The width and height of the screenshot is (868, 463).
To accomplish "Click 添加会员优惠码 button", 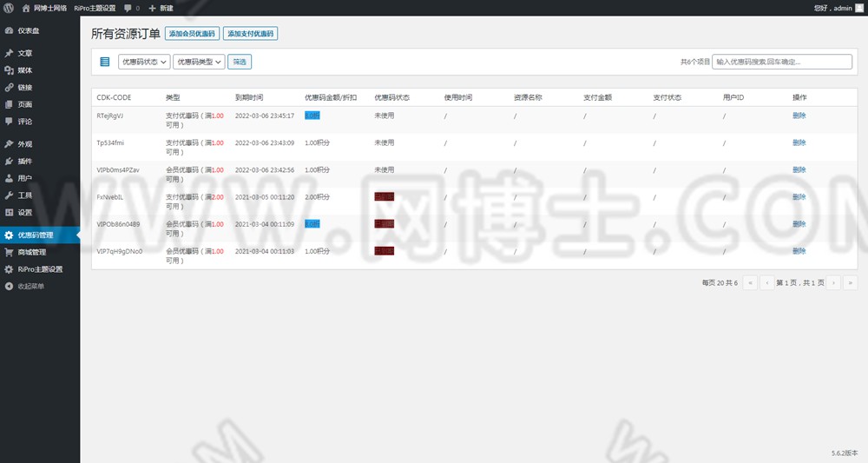I will click(192, 34).
